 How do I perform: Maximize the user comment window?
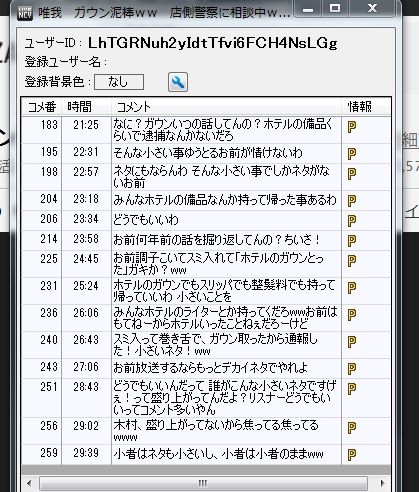coord(335,8)
